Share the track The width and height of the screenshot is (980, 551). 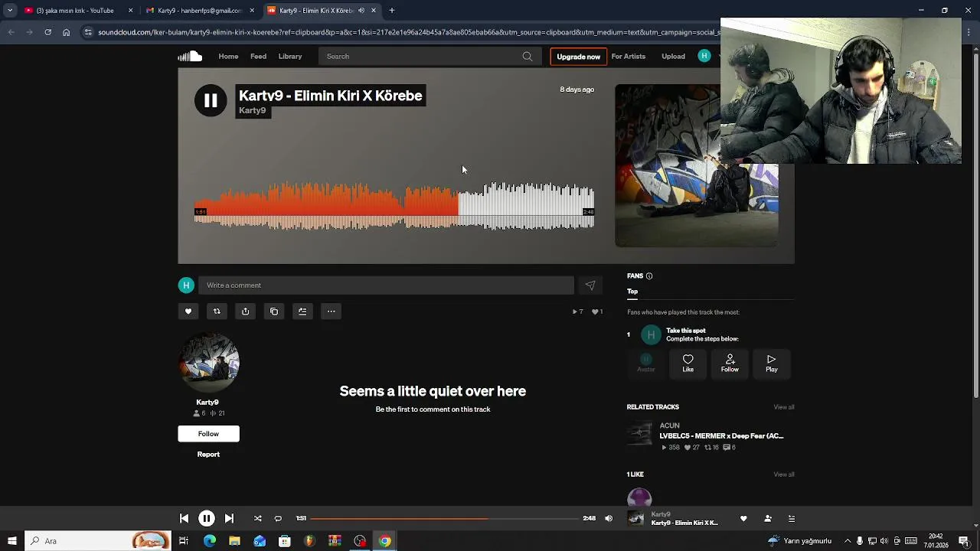[x=245, y=311]
